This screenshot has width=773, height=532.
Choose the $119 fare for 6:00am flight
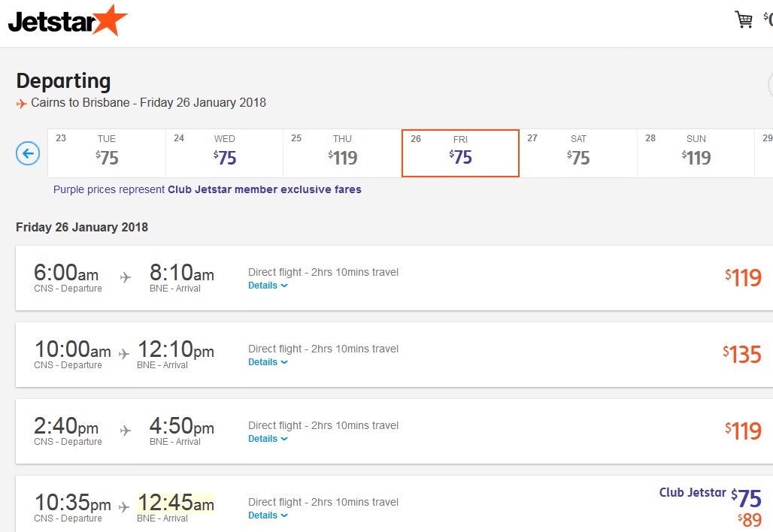click(743, 278)
